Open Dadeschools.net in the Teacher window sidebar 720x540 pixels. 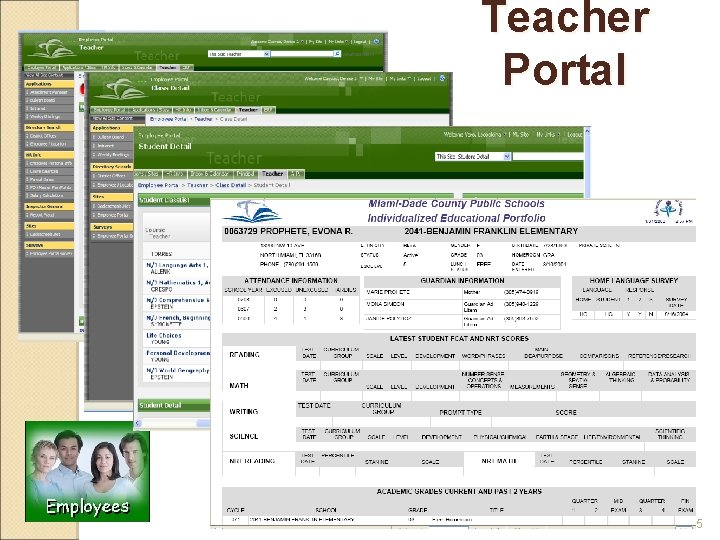(49, 234)
